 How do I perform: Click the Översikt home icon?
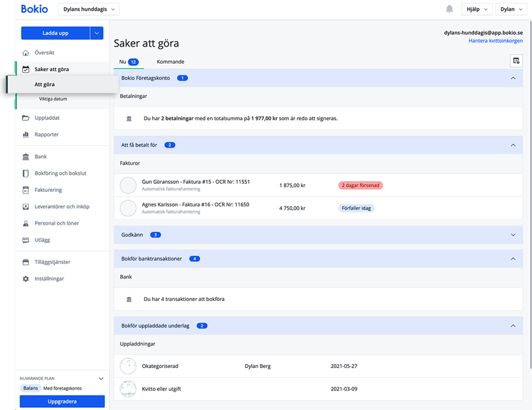coord(26,53)
